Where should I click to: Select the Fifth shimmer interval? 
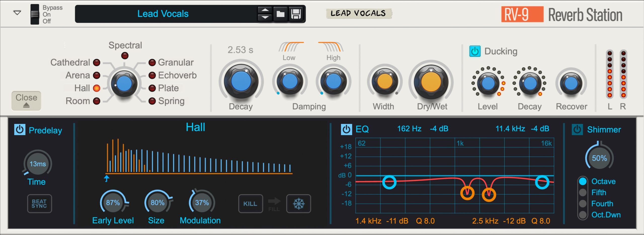point(583,192)
